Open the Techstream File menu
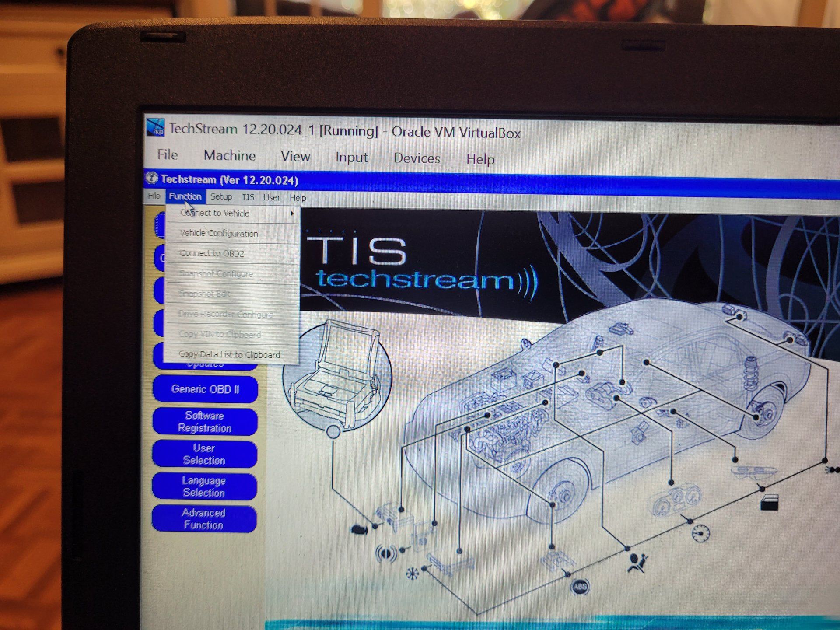The width and height of the screenshot is (840, 630). click(154, 196)
